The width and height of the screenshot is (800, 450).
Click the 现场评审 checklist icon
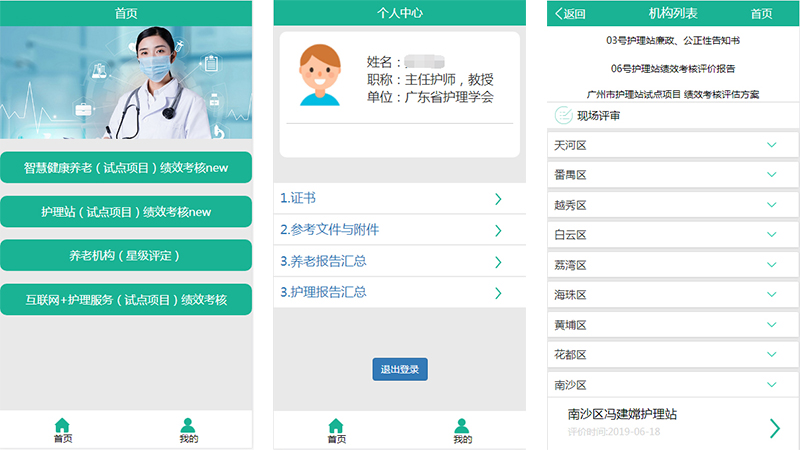(x=563, y=115)
